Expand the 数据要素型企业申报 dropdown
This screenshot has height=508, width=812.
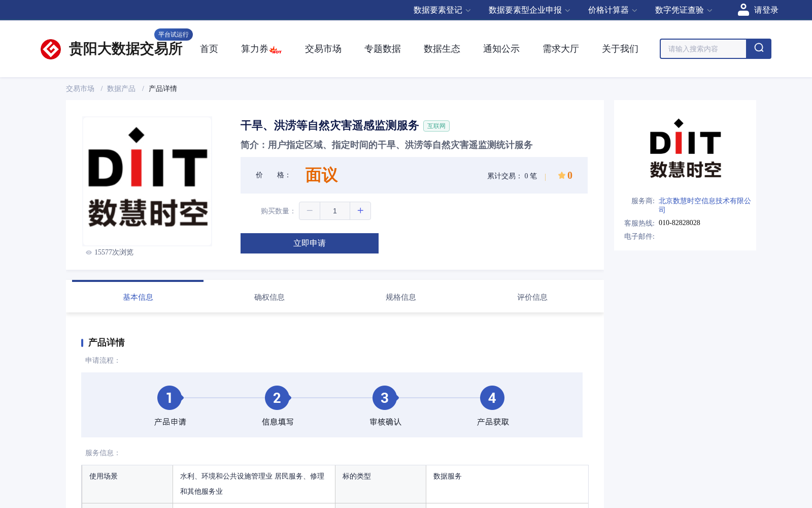(x=529, y=10)
